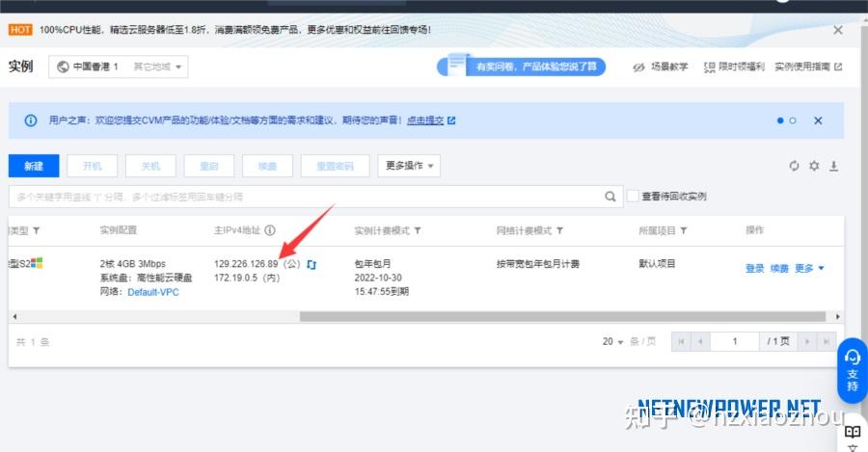Download the instance list
Viewport: 868px width, 452px height.
(833, 166)
